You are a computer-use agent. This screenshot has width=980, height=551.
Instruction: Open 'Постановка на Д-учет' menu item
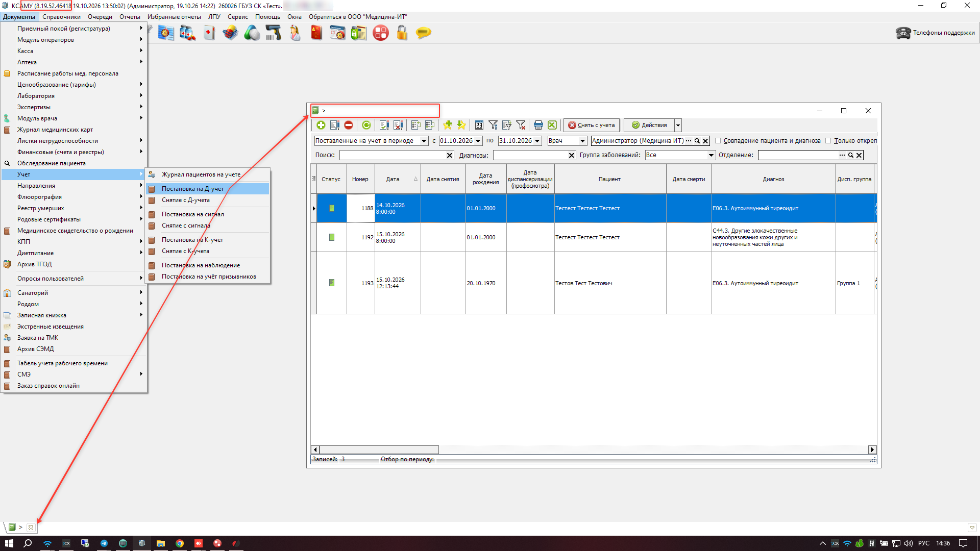[208, 189]
